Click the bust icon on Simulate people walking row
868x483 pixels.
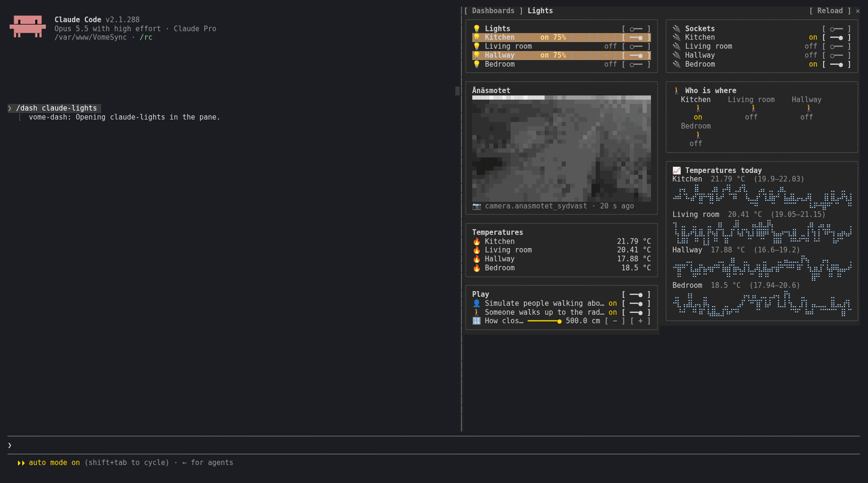click(x=476, y=304)
